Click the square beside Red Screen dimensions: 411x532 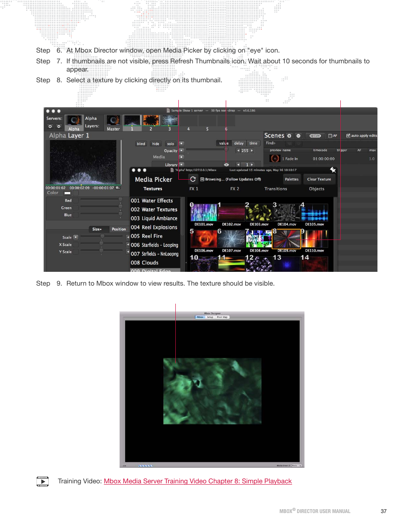[76, 200]
